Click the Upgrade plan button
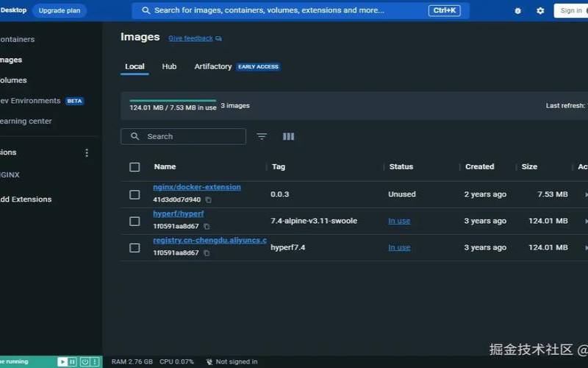Viewport: 588px width, 368px height. click(60, 10)
